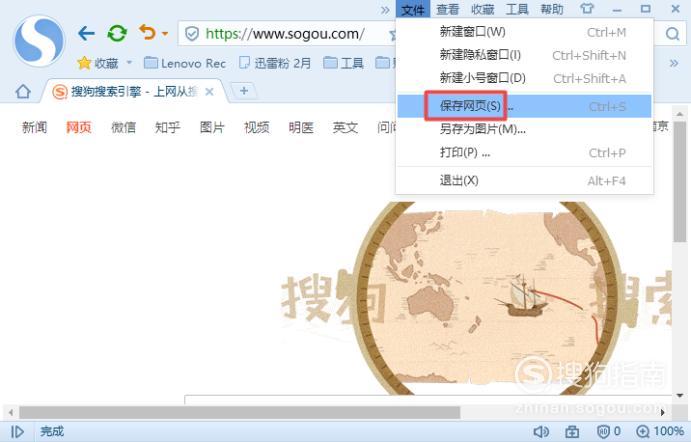The height and width of the screenshot is (442, 691).
Task: Choose 新建窗口(W) menu entry
Action: tap(524, 32)
